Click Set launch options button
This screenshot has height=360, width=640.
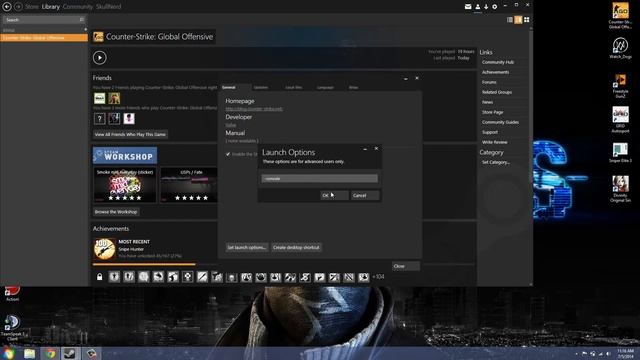[x=247, y=247]
